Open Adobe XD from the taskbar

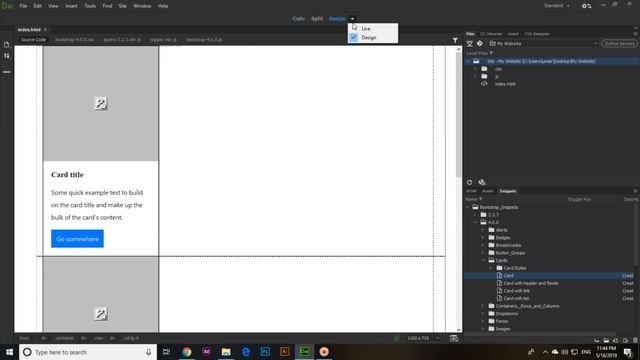click(x=206, y=352)
